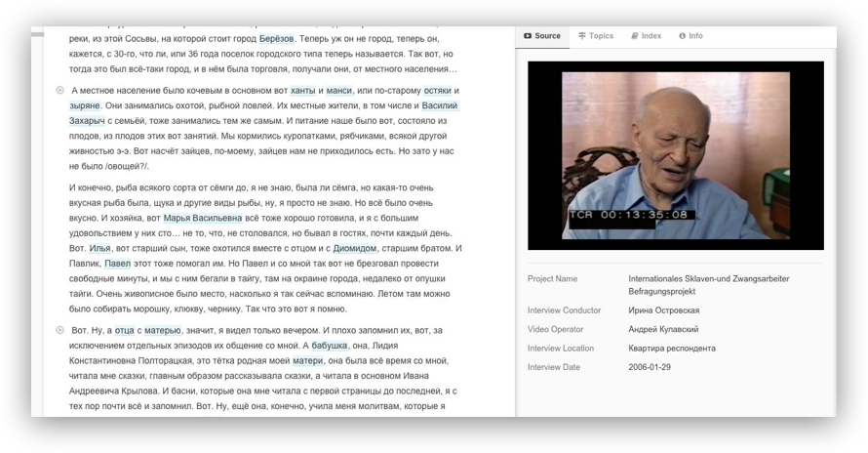Click the scroll bar on the left edge
The image size is (868, 453).
point(37,34)
